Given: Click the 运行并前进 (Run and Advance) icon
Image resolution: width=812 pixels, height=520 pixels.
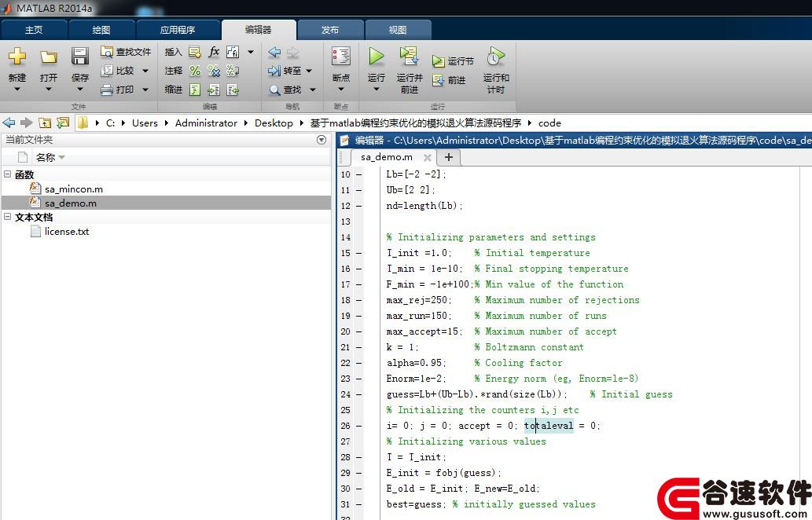Looking at the screenshot, I should (x=409, y=56).
